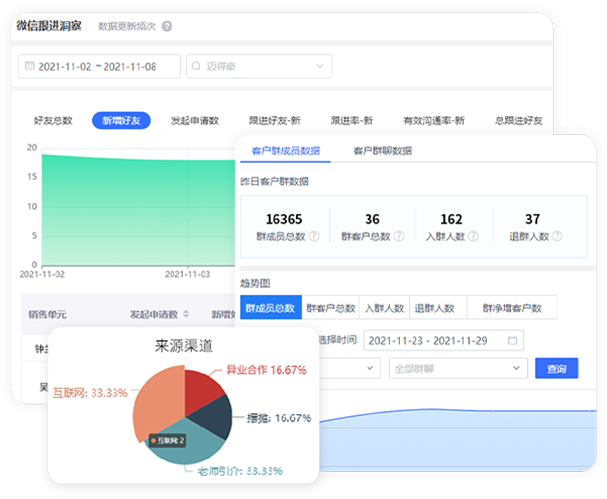Select the 群客户总数 trend button
Screen dimensions: 607x499
tap(331, 308)
